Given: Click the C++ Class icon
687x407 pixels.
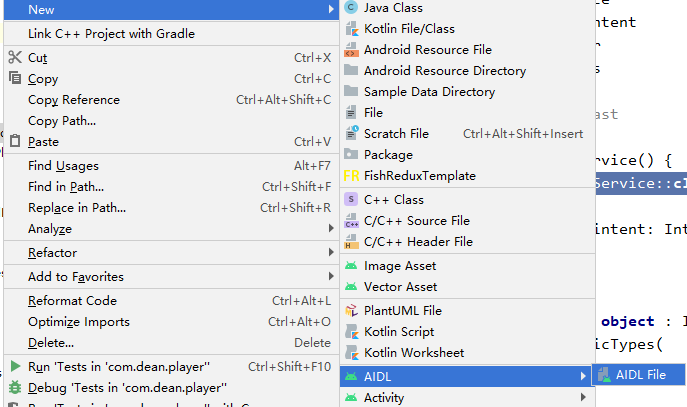Looking at the screenshot, I should click(x=351, y=199).
